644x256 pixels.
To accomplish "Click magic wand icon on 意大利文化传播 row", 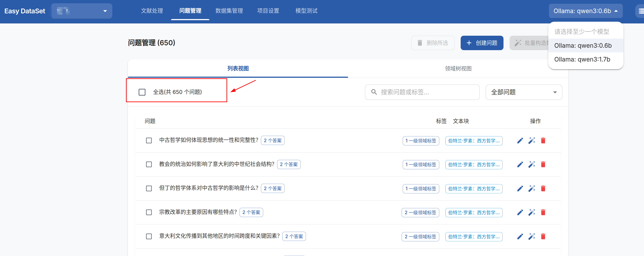I will point(531,237).
